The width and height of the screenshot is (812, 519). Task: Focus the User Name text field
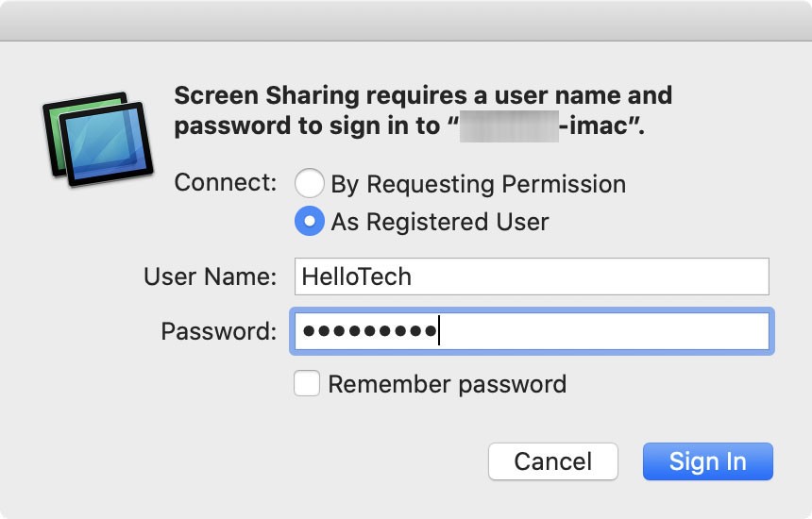[531, 276]
